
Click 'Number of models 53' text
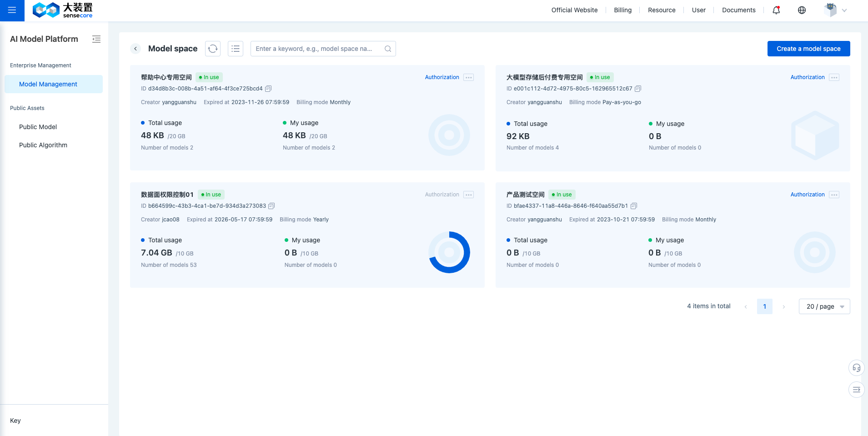click(x=169, y=265)
